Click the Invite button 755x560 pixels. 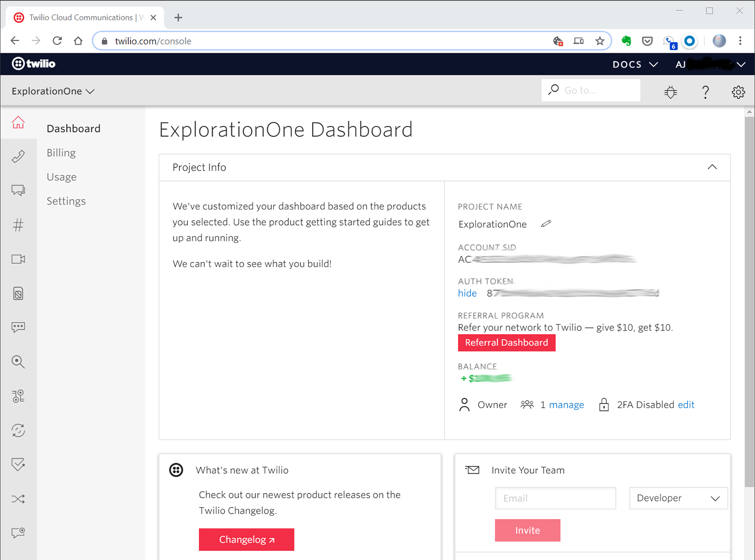point(528,530)
